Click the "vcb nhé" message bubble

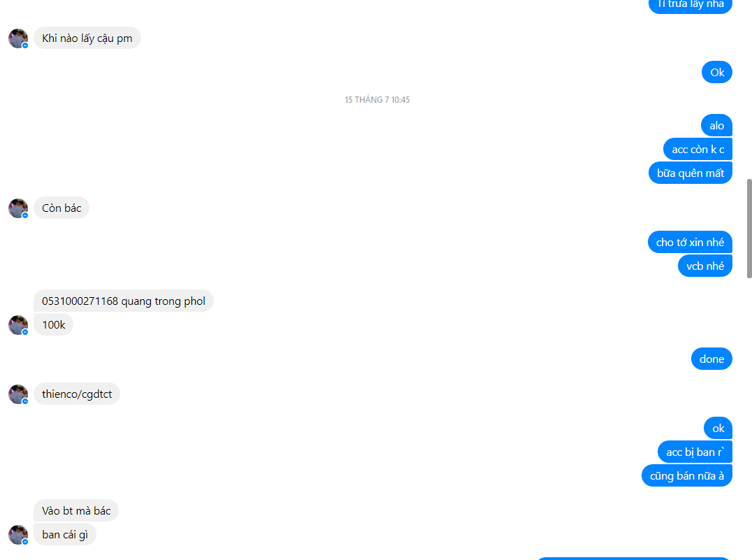click(x=705, y=266)
